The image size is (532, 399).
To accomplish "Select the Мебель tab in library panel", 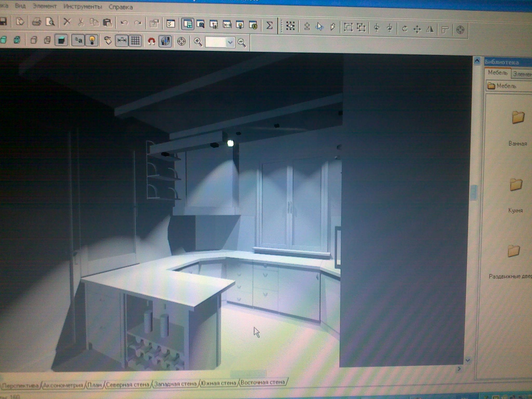I will 498,73.
